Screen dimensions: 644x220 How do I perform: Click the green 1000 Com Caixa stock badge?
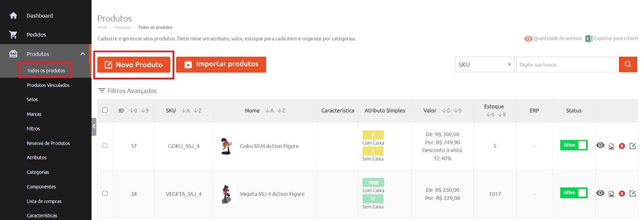pyautogui.click(x=373, y=183)
